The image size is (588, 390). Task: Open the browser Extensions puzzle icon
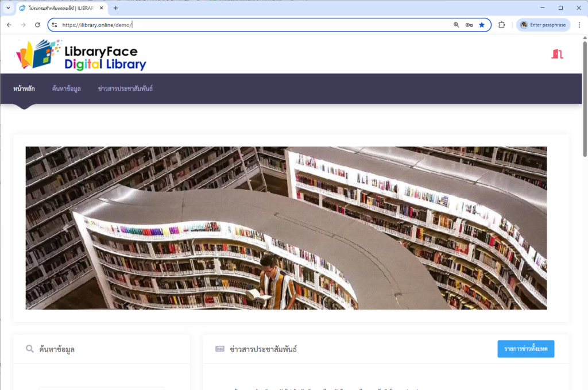tap(501, 25)
